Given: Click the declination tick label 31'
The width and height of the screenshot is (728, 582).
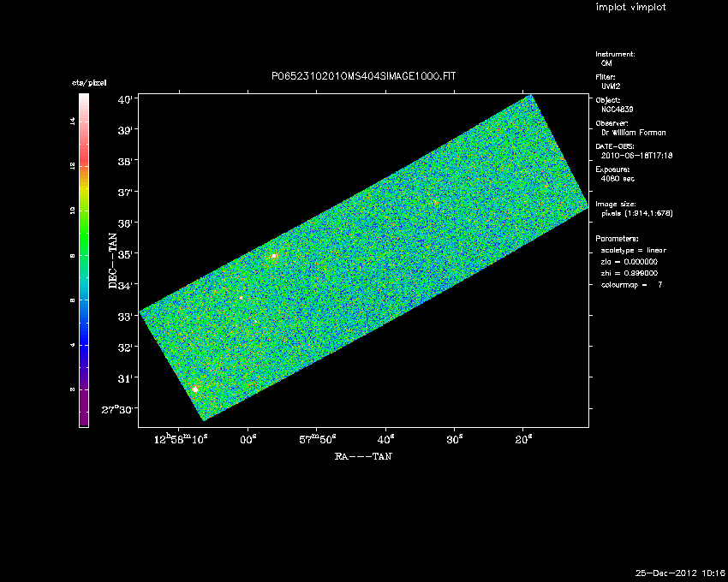Looking at the screenshot, I should (x=125, y=378).
